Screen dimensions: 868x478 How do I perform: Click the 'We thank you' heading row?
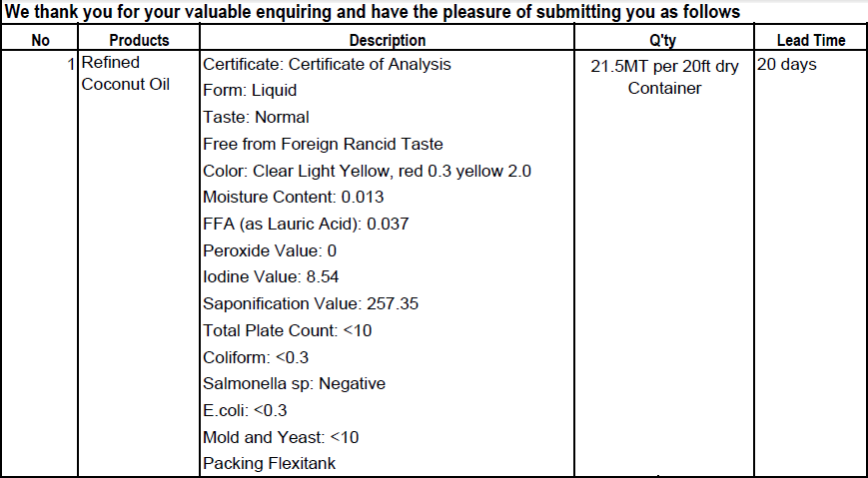pyautogui.click(x=373, y=12)
